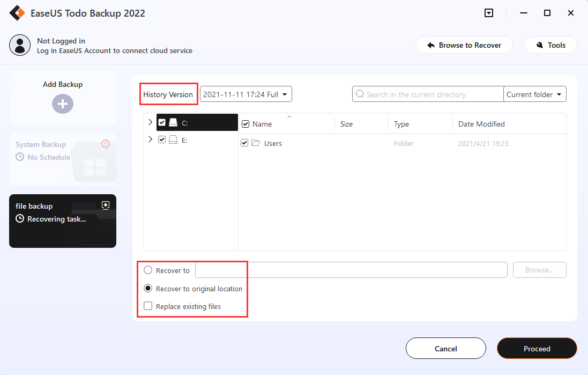The width and height of the screenshot is (588, 375).
Task: Sort by the Type column header
Action: tap(401, 124)
